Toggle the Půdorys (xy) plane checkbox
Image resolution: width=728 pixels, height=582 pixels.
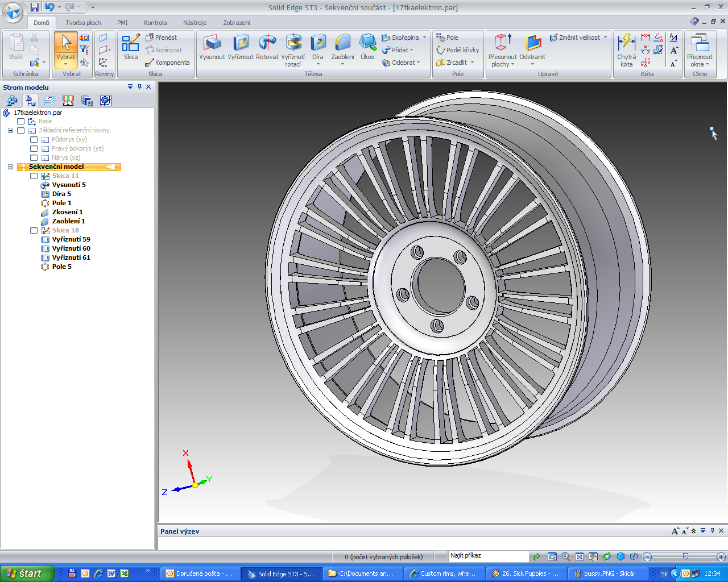(x=34, y=140)
